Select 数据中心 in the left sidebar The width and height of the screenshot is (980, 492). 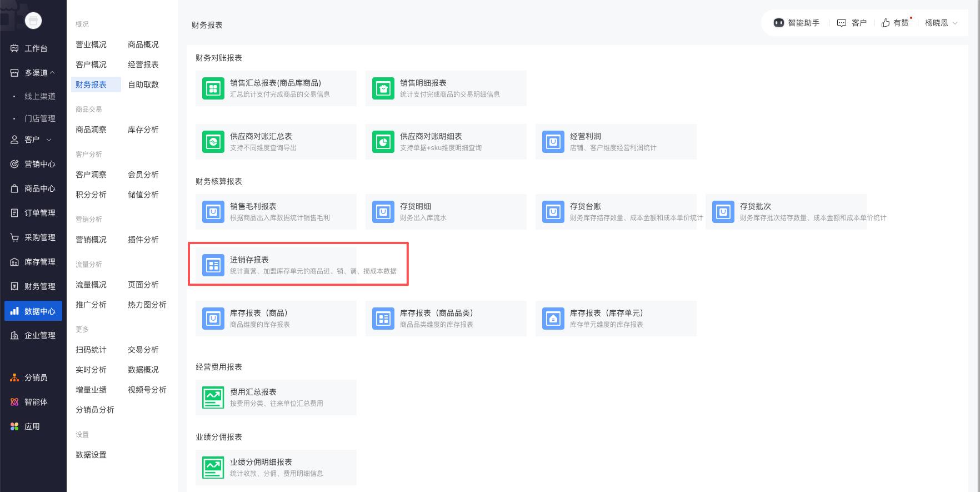point(33,311)
